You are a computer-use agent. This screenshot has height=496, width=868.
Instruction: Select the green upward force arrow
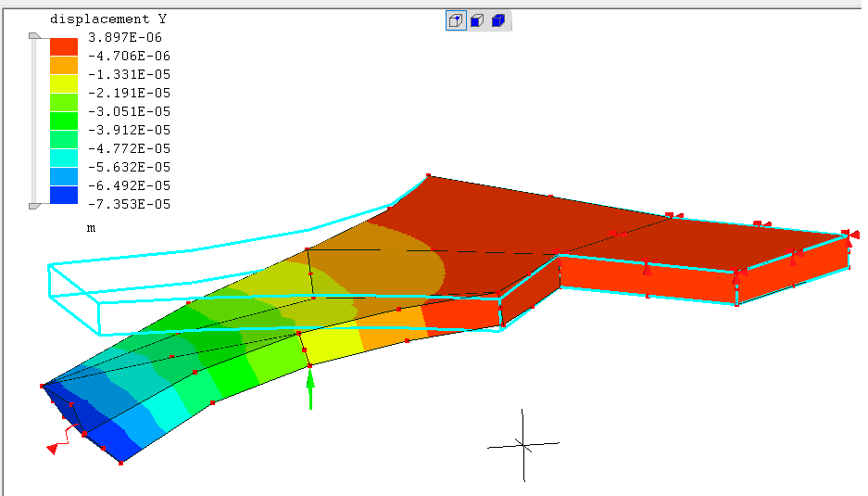click(x=310, y=388)
